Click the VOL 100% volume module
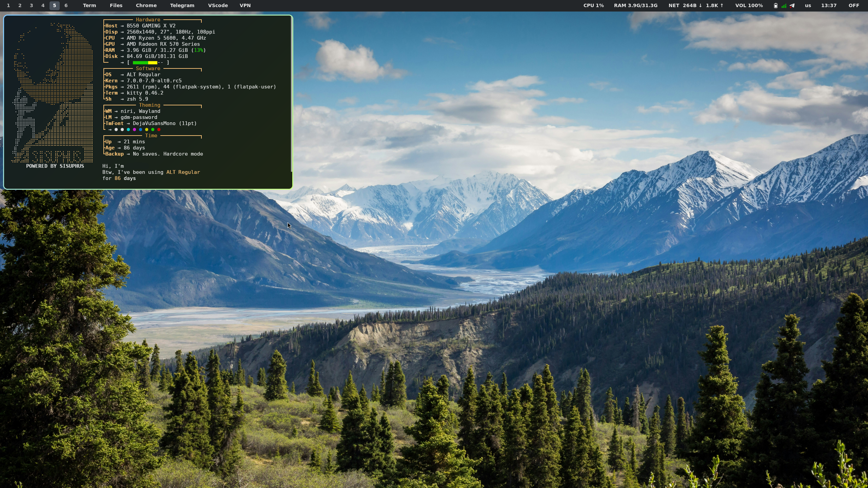The width and height of the screenshot is (868, 488). click(749, 5)
